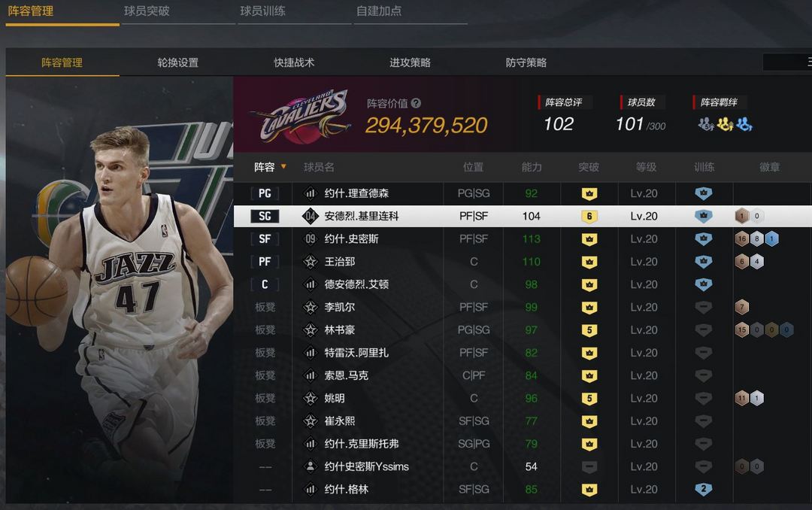Click the star icon next to 姚明

point(311,398)
